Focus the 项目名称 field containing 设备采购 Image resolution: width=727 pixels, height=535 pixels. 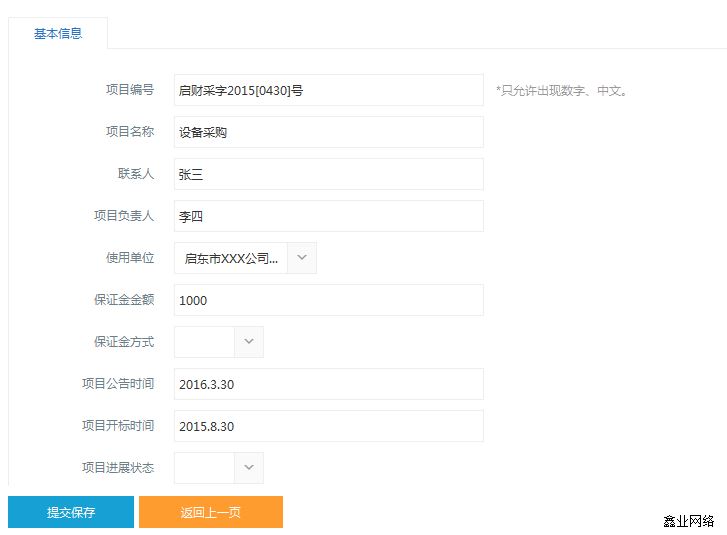tap(328, 132)
